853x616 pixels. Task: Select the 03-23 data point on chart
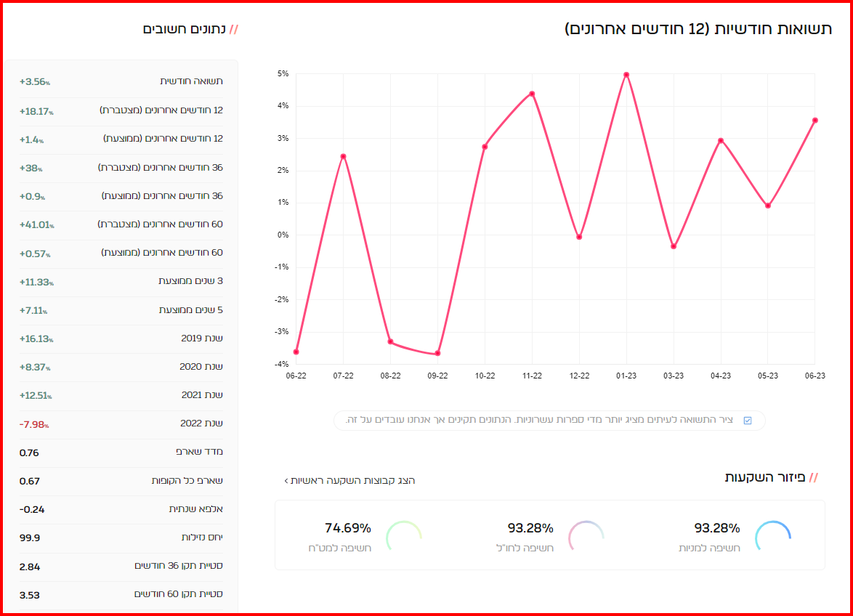point(674,247)
